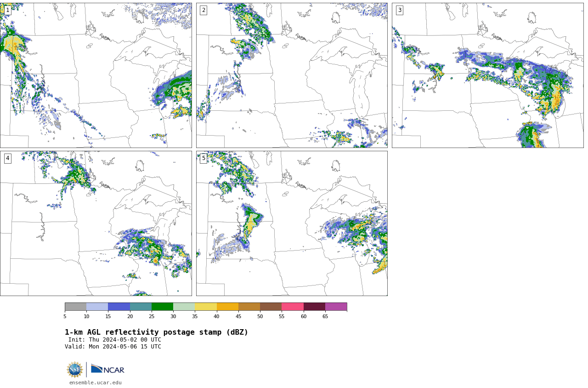Viewport: 588px width, 388px height.
Task: Click the NCAR logo
Action: (107, 369)
